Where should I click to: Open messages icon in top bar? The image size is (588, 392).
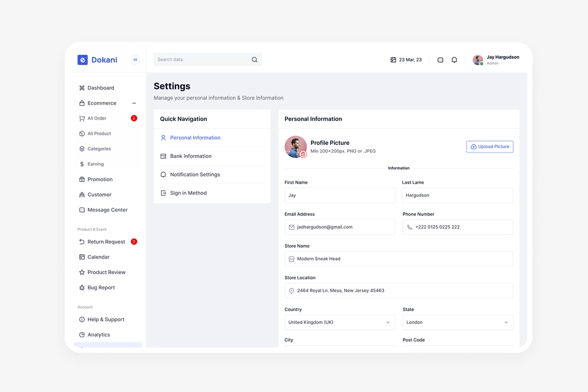pos(440,60)
